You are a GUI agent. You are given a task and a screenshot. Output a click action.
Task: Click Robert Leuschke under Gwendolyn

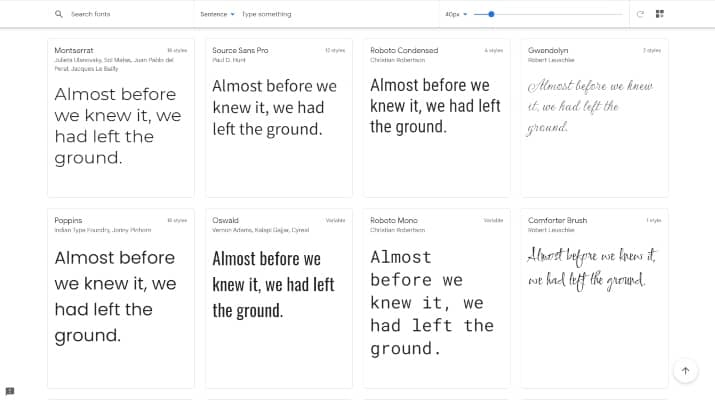551,60
